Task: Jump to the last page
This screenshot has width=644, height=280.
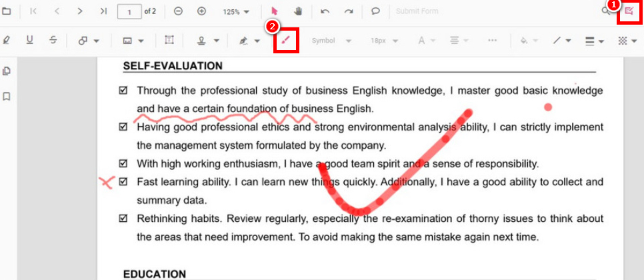Action: coord(103,11)
